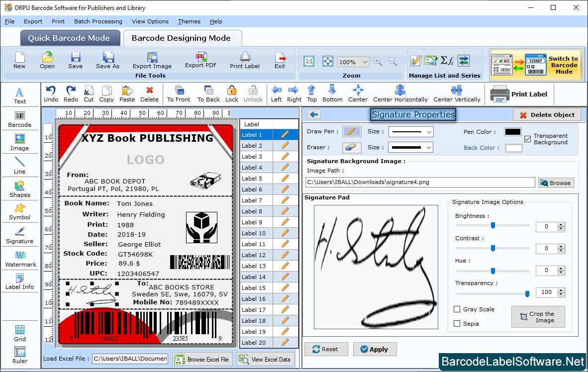The width and height of the screenshot is (588, 372).
Task: Click the zoom out magnifier
Action: click(392, 62)
